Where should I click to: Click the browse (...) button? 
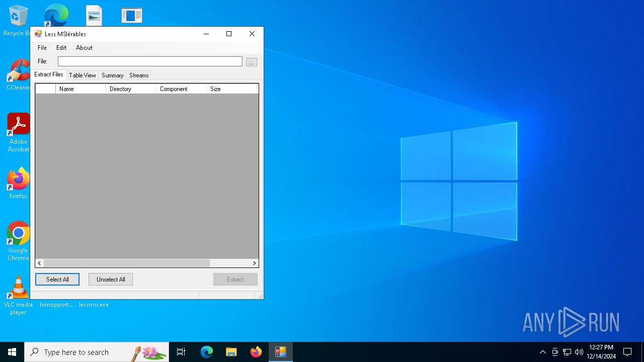coord(252,62)
